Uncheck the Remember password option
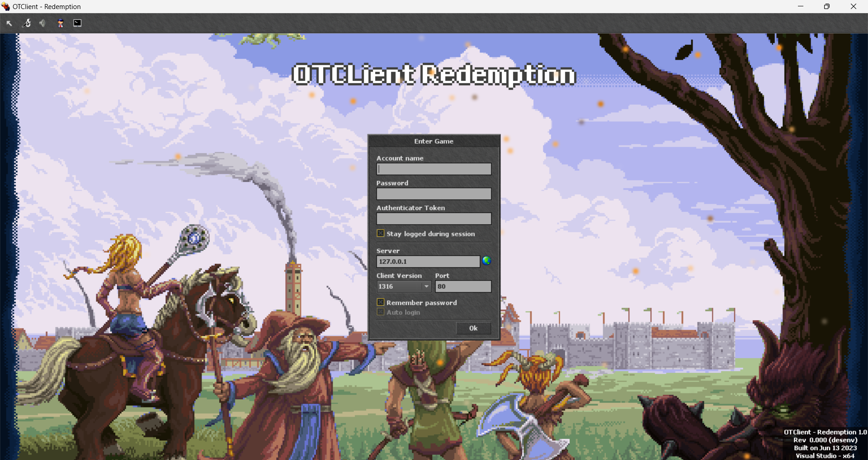Viewport: 868px width, 460px height. (380, 302)
